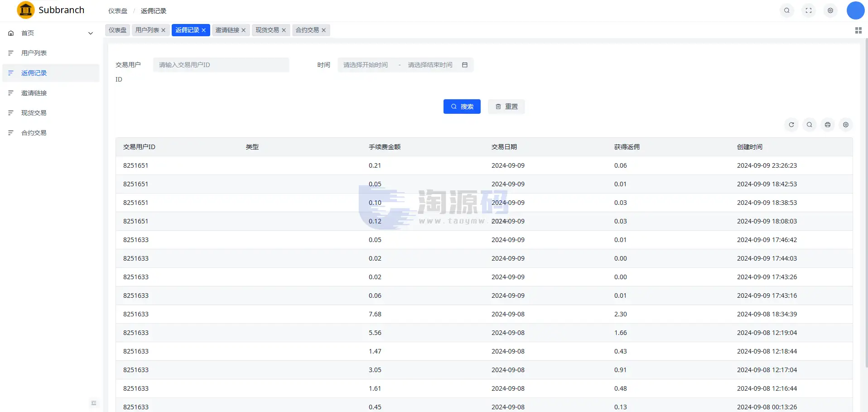Click fee amount 5.56 cell
The image size is (868, 412).
(375, 333)
